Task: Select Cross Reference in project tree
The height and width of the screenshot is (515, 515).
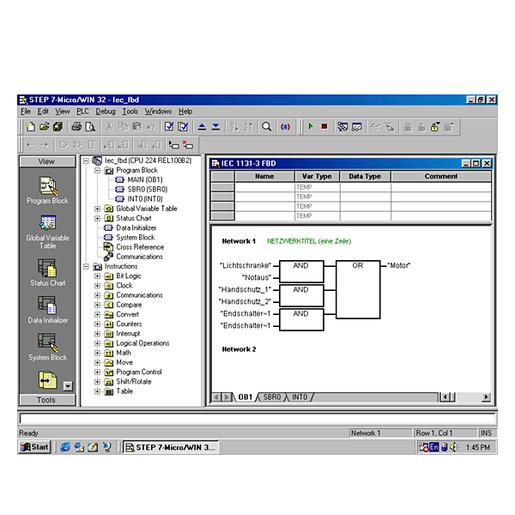Action: click(140, 247)
